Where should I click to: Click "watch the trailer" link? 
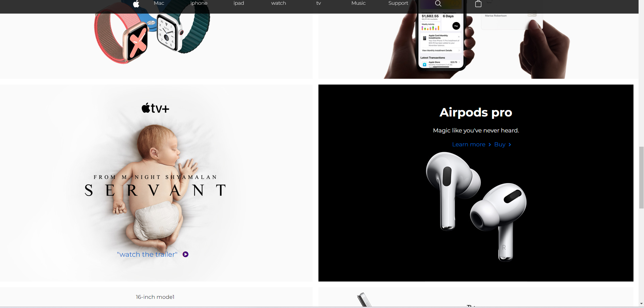tap(147, 254)
